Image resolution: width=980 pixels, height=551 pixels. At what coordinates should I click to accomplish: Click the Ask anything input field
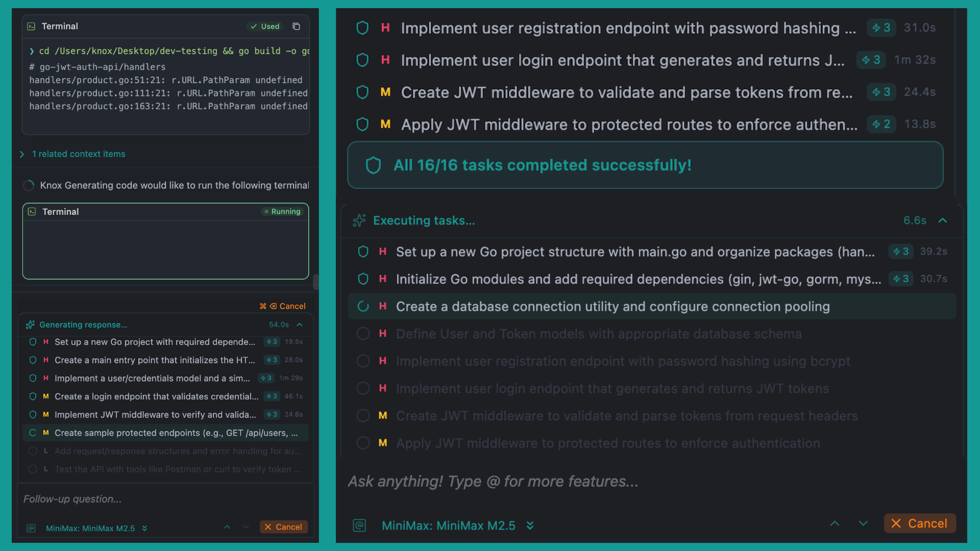point(493,481)
